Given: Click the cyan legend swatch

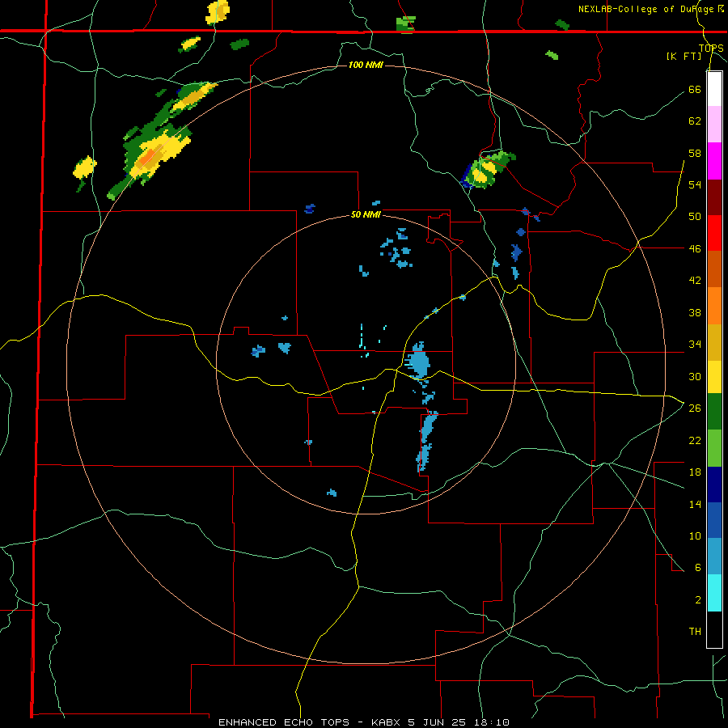Looking at the screenshot, I should coord(714,593).
